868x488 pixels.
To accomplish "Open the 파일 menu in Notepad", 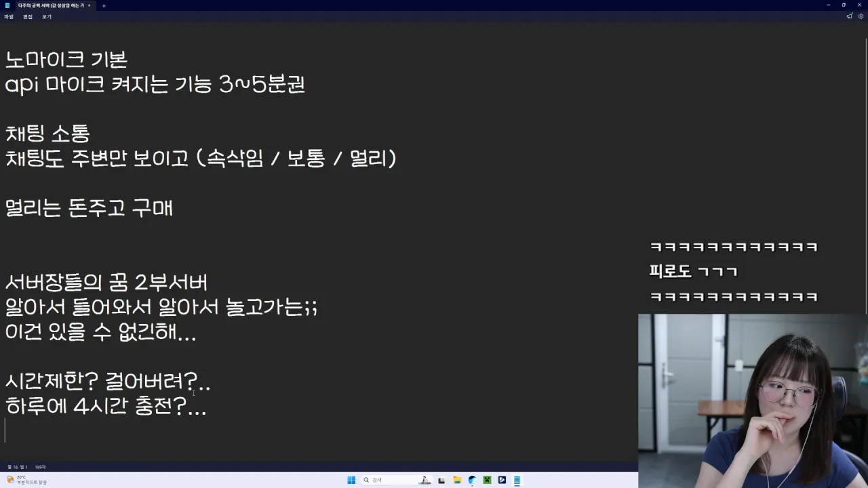I will pos(9,16).
